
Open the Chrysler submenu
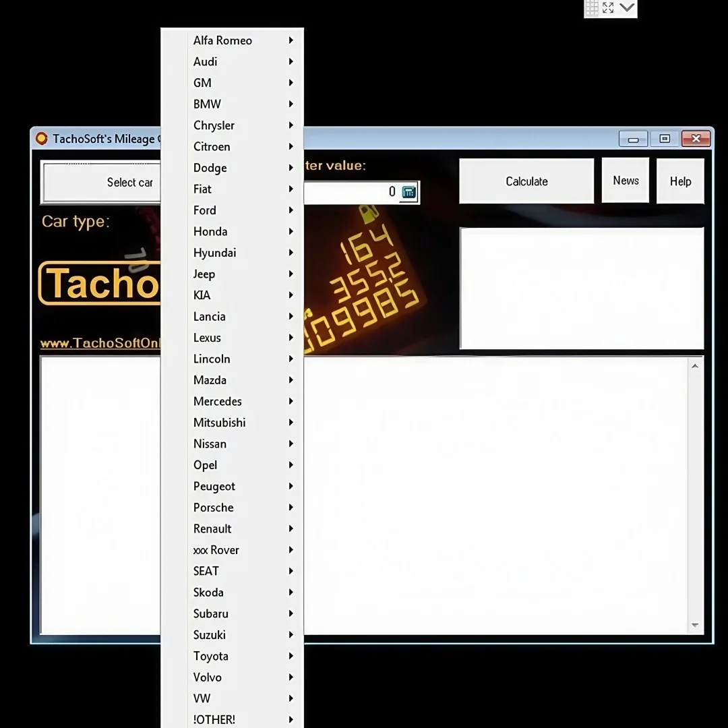pos(232,125)
